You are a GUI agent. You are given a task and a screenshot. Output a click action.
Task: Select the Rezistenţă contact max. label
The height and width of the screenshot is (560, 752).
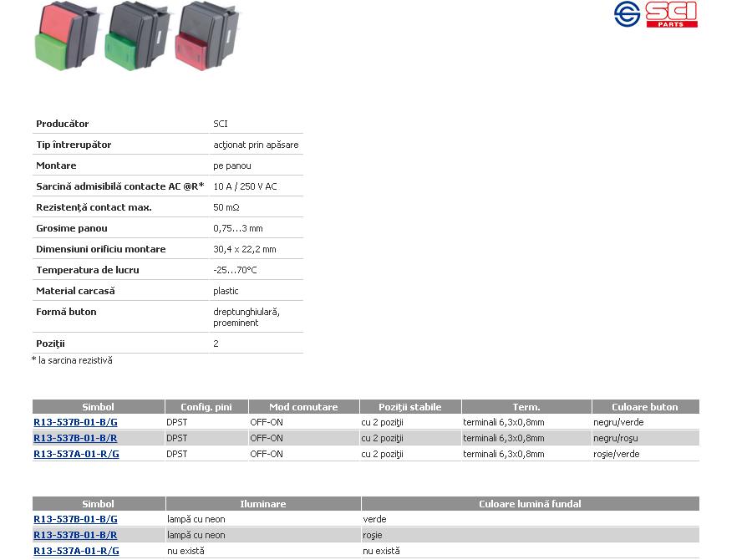(x=94, y=207)
